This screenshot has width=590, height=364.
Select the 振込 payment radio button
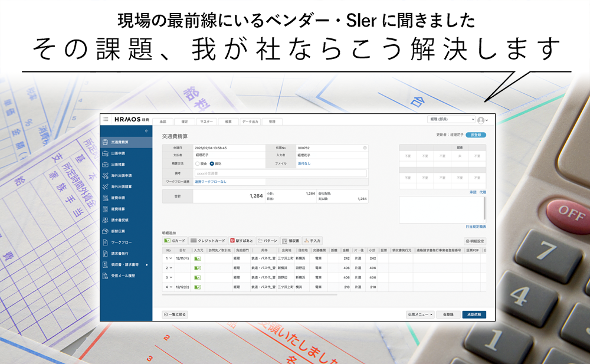[x=212, y=163]
